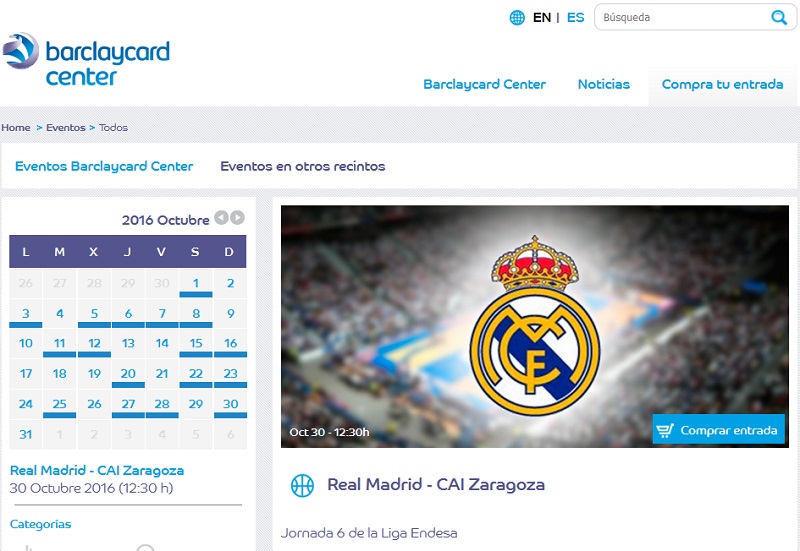Go to previous calendar month arrow
This screenshot has width=800, height=551.
pos(221,218)
